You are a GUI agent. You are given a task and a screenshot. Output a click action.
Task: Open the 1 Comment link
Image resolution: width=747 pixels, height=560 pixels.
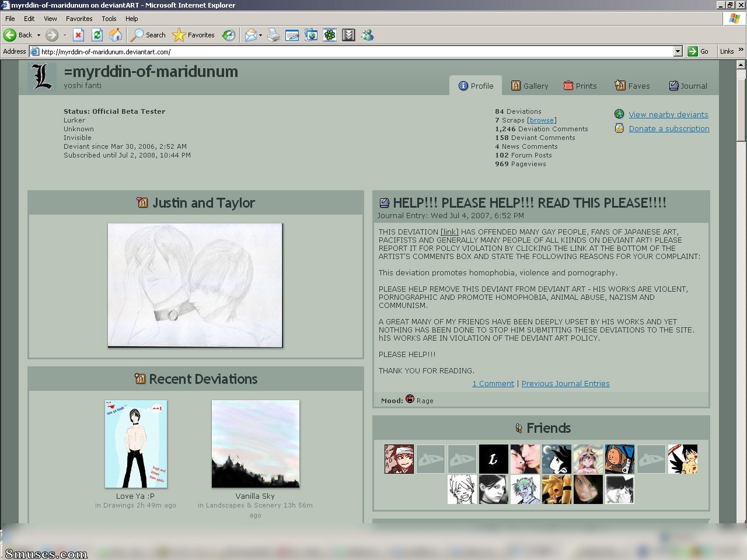[493, 384]
